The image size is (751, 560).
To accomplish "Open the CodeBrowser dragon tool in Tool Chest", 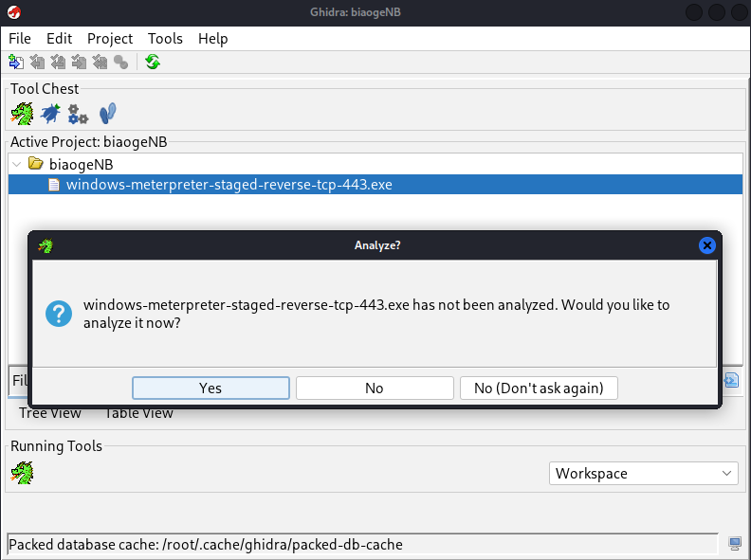I will 22,114.
